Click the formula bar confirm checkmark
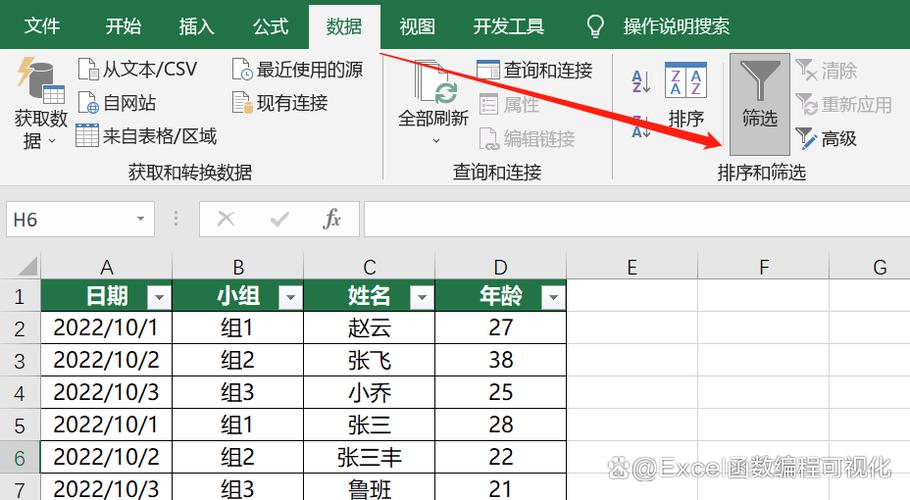This screenshot has height=500, width=910. (280, 219)
